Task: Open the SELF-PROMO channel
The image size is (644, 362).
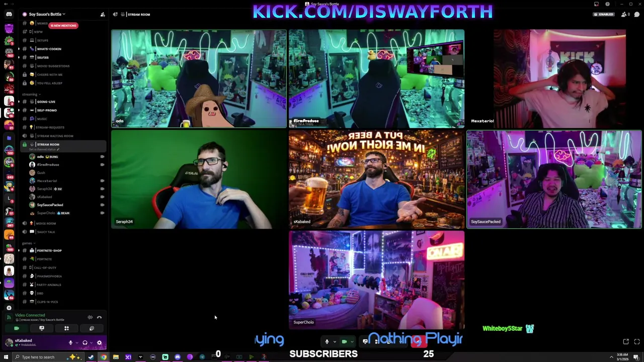Action: (x=63, y=110)
